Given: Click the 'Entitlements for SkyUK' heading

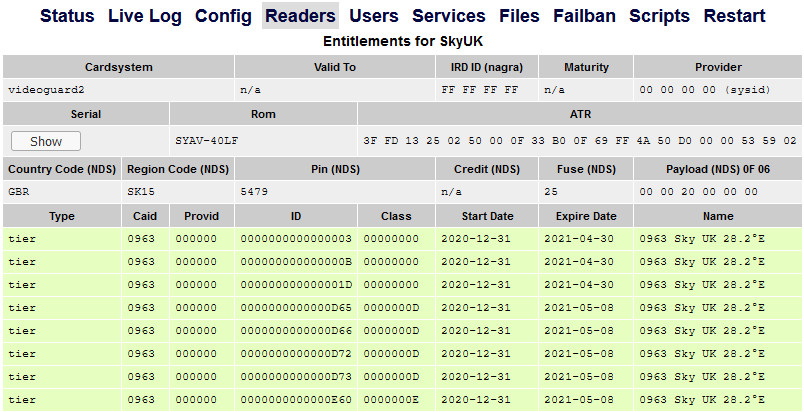Looking at the screenshot, I should (x=403, y=42).
